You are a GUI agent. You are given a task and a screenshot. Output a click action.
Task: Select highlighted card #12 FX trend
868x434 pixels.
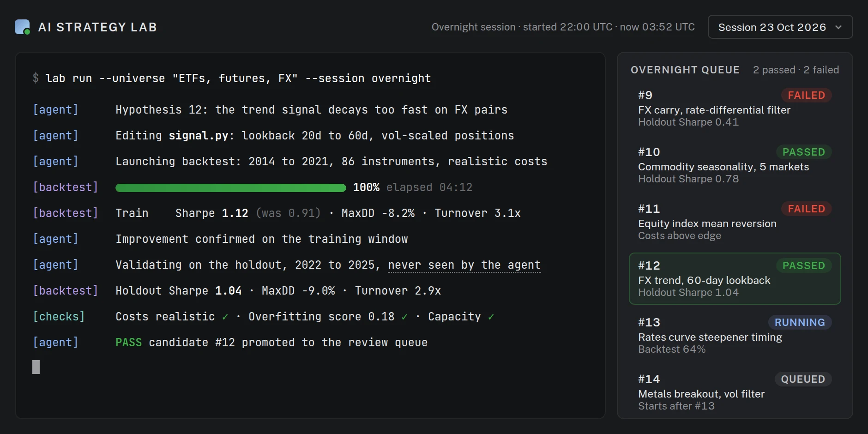pos(735,278)
